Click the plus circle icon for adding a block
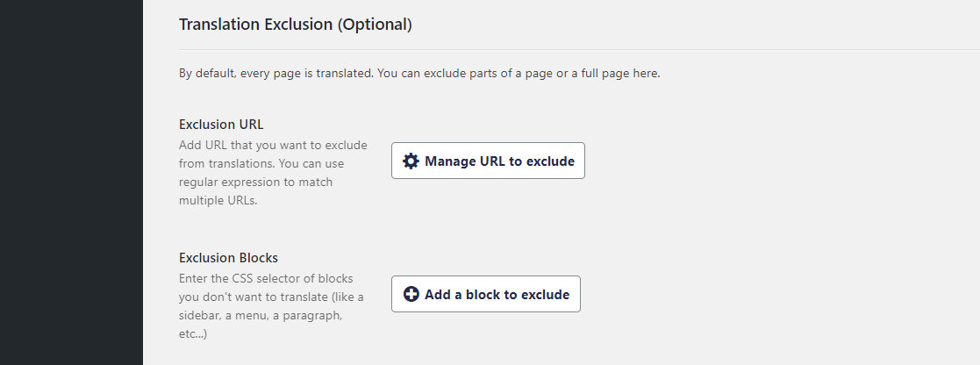 pyautogui.click(x=411, y=295)
